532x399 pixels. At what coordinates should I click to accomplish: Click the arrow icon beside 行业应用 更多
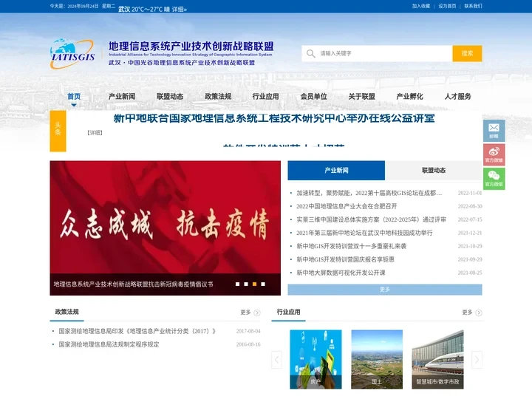click(479, 313)
